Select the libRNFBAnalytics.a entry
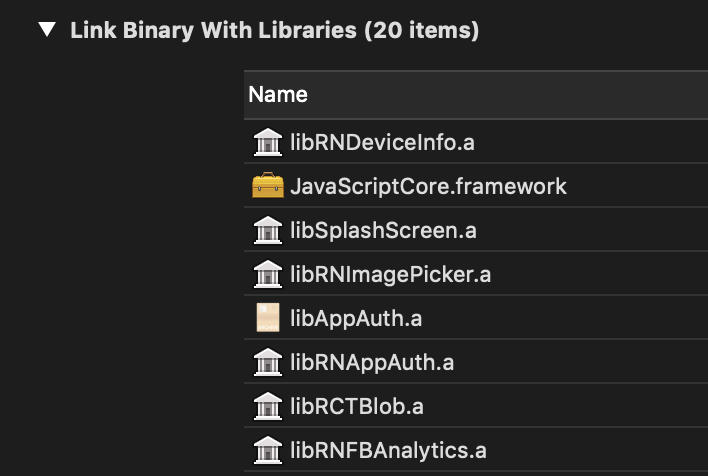Viewport: 708px width, 476px height. click(x=476, y=450)
